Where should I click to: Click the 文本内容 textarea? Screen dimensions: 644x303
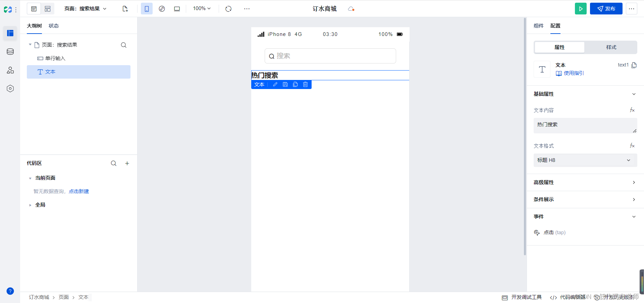(585, 126)
